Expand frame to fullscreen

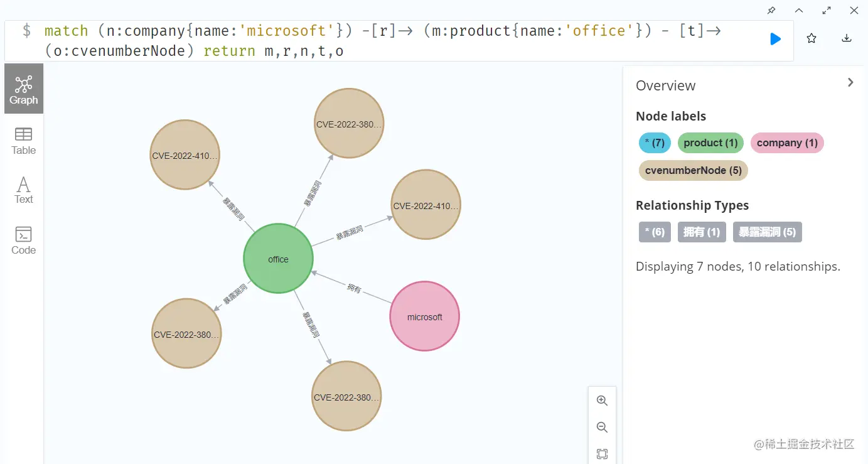click(x=827, y=11)
